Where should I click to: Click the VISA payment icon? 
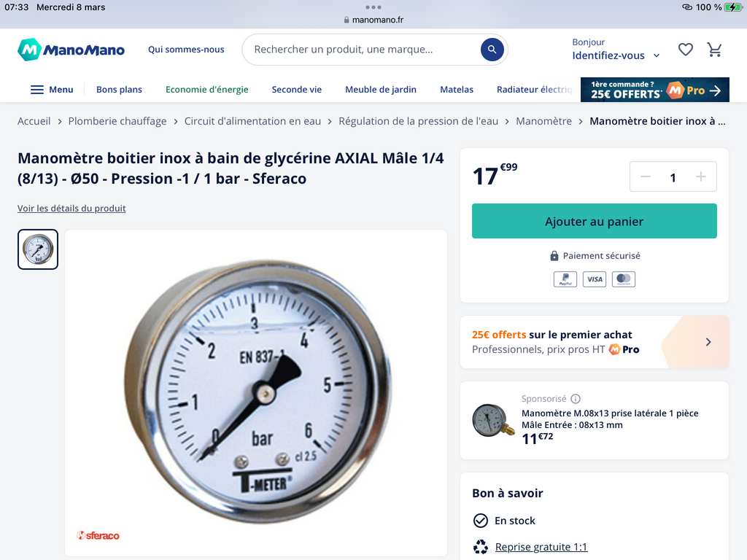(595, 279)
